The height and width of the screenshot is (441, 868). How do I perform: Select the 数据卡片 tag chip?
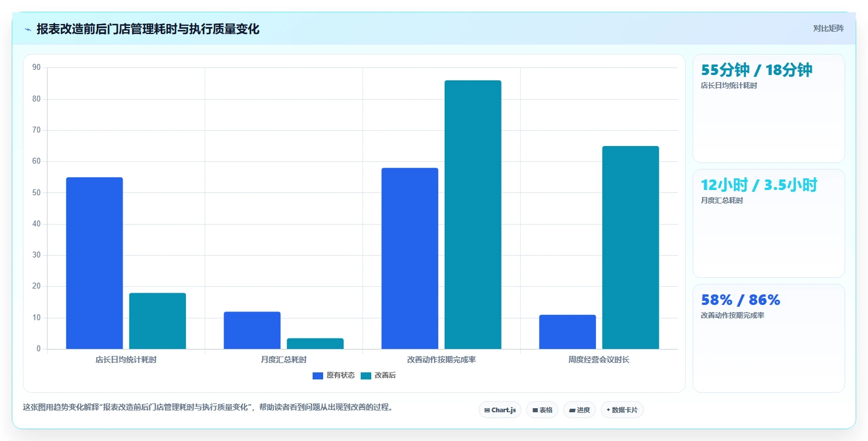(x=622, y=410)
